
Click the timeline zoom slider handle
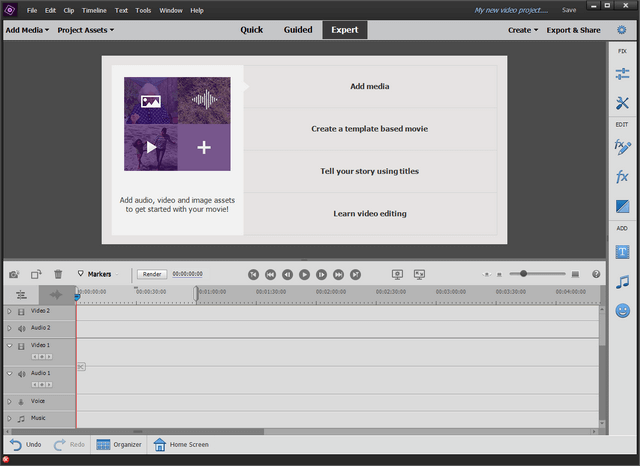[x=522, y=274]
